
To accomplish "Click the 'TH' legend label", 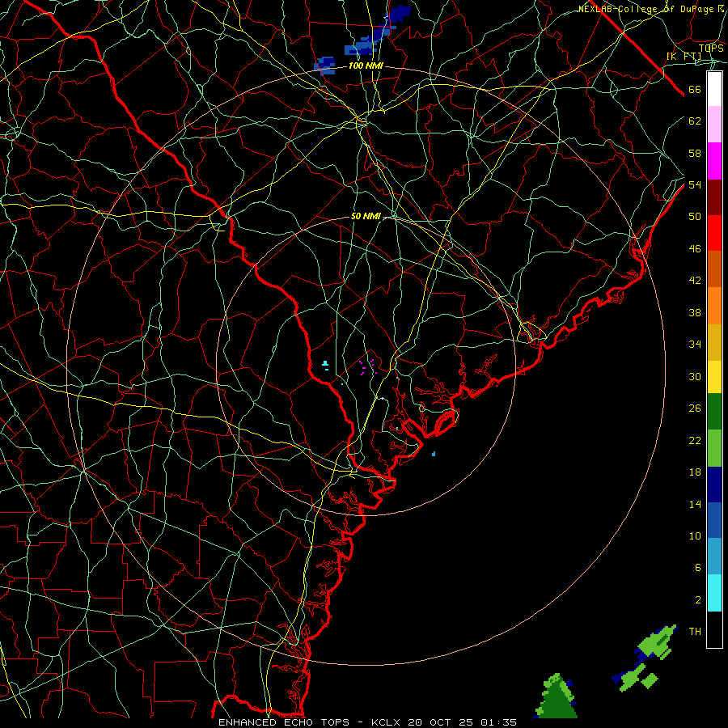I will 695,632.
